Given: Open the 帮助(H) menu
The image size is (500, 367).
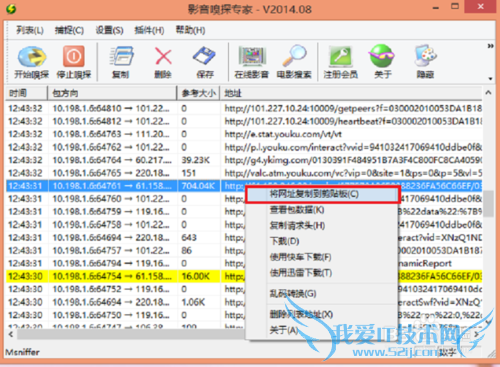Looking at the screenshot, I should coord(190,30).
